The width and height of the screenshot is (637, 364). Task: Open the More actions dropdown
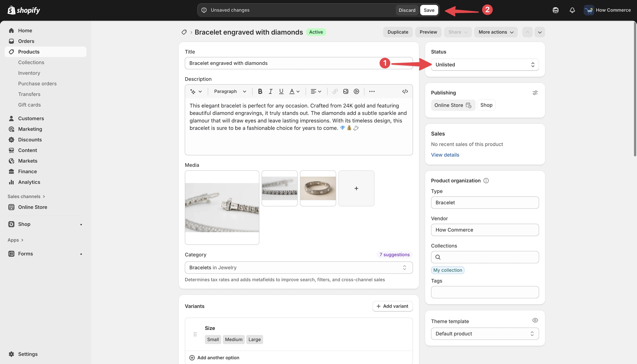point(496,32)
